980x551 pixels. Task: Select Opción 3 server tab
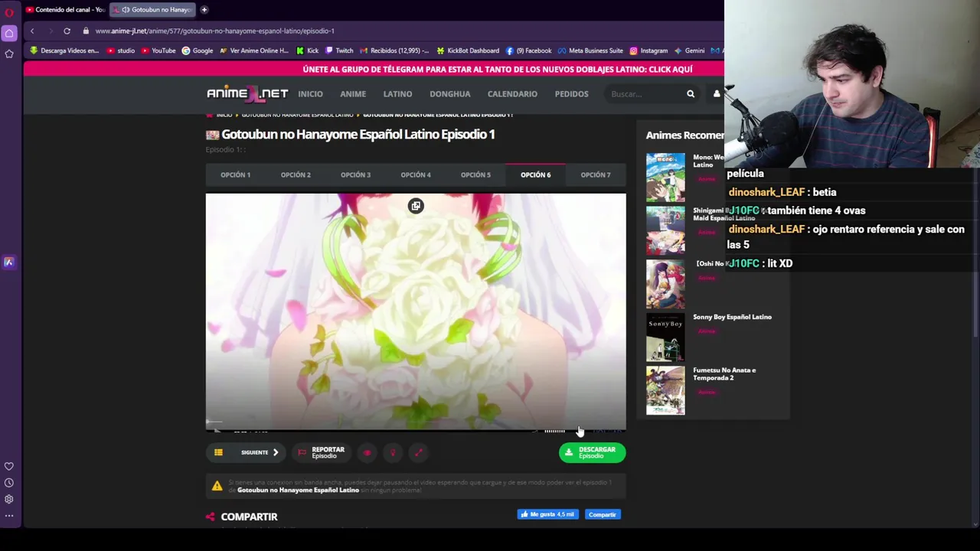click(x=355, y=175)
